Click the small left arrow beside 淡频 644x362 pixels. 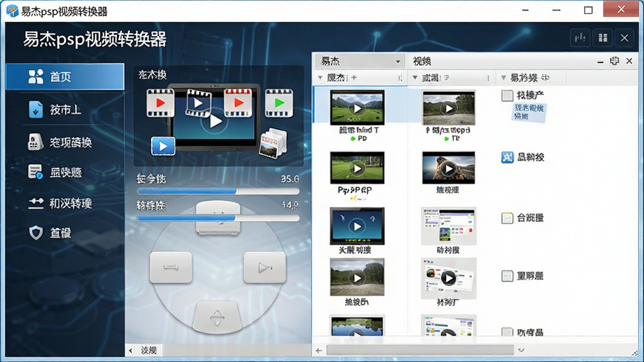[x=131, y=351]
